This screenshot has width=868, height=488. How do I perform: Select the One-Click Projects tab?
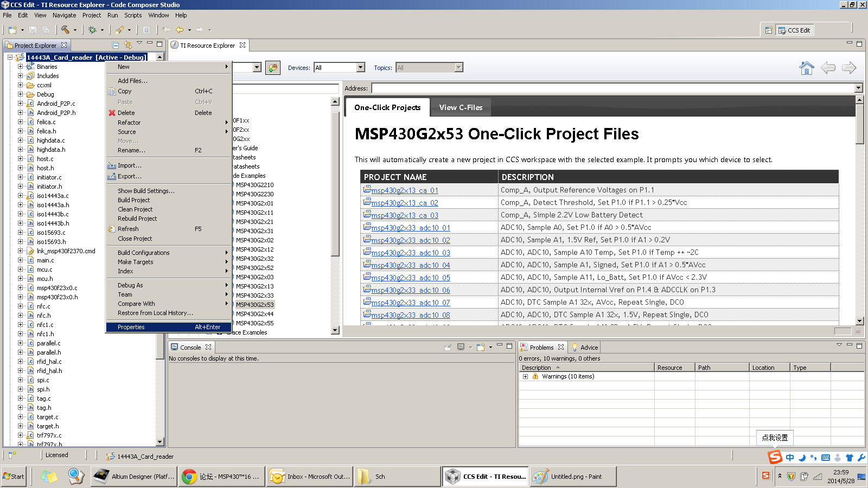tap(387, 107)
